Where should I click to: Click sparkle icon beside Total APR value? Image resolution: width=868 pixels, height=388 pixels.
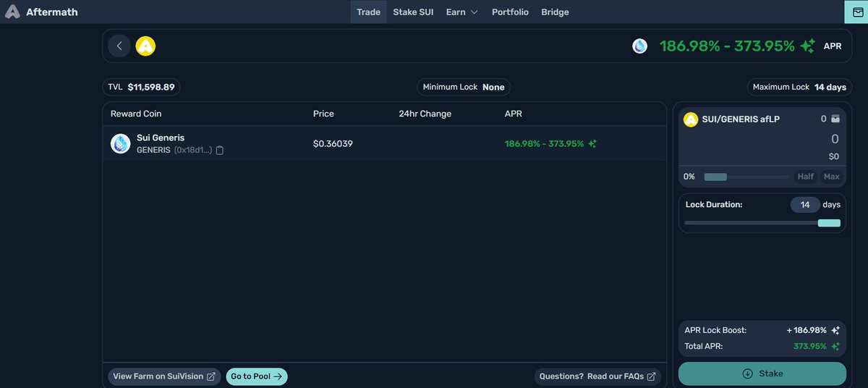(835, 346)
